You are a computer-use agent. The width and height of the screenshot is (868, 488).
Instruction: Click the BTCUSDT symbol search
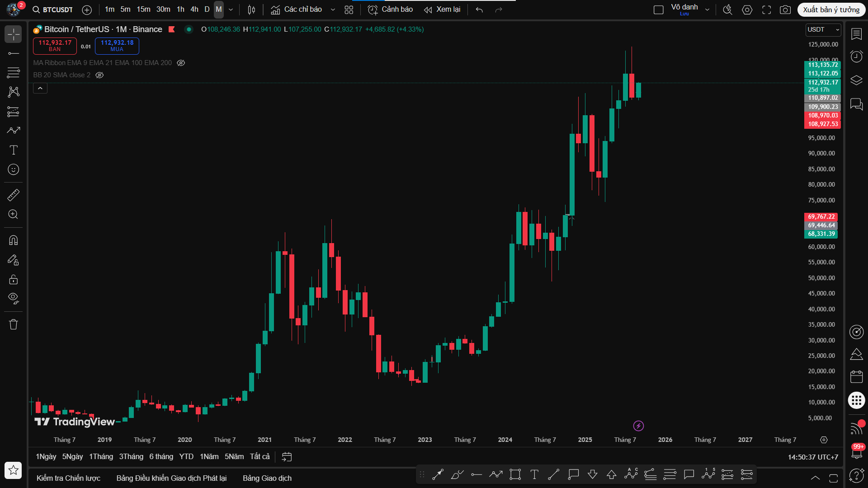pos(53,9)
